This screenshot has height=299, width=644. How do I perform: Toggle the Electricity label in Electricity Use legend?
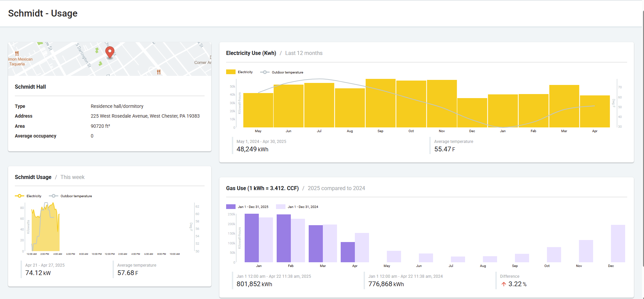click(245, 72)
